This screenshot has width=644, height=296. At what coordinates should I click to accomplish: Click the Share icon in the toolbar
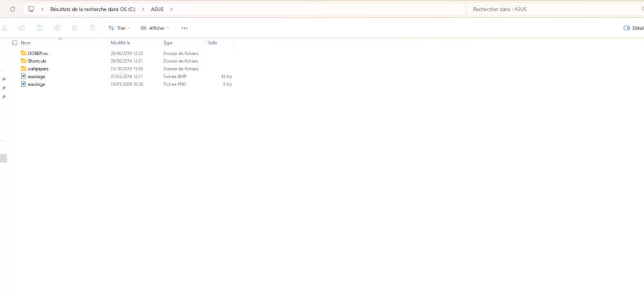[x=75, y=28]
